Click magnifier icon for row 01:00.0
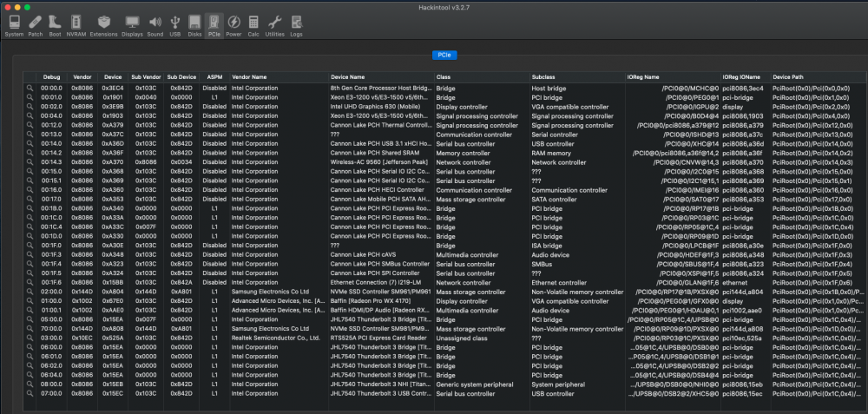868x414 pixels. coord(30,301)
